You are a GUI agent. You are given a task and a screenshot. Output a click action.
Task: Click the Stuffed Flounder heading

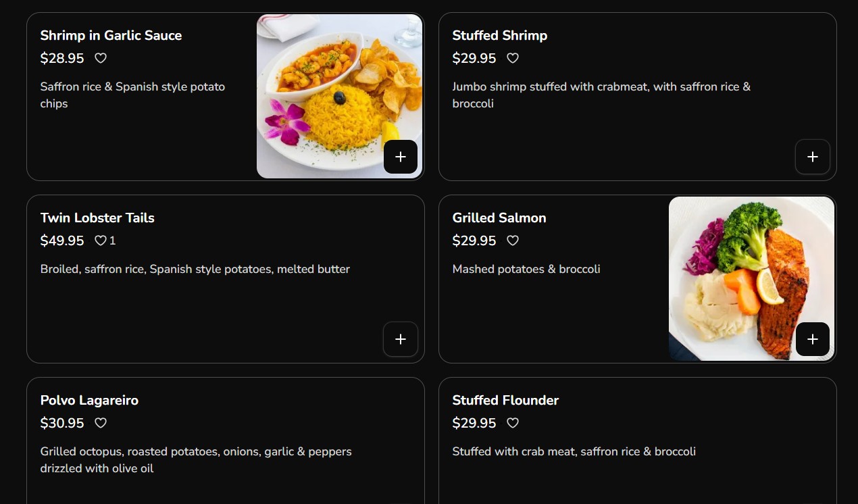point(505,400)
